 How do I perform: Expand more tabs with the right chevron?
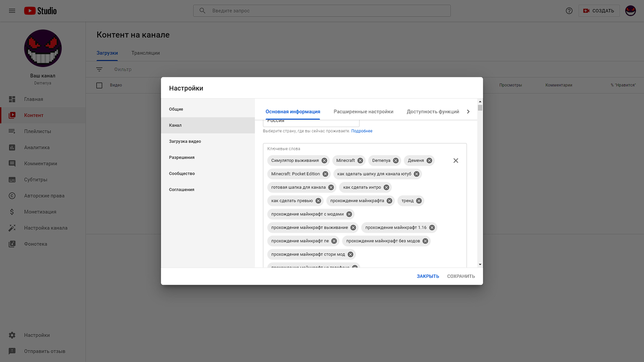pyautogui.click(x=468, y=112)
